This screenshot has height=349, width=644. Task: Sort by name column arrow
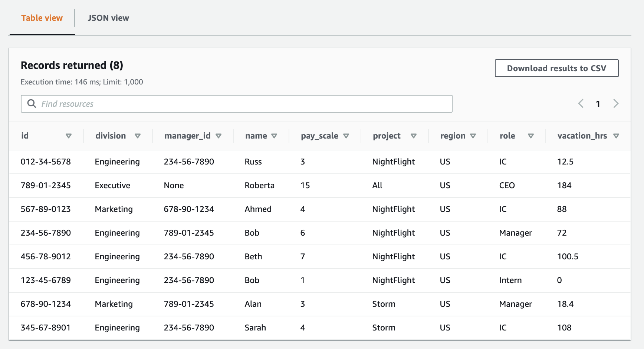[x=274, y=136]
